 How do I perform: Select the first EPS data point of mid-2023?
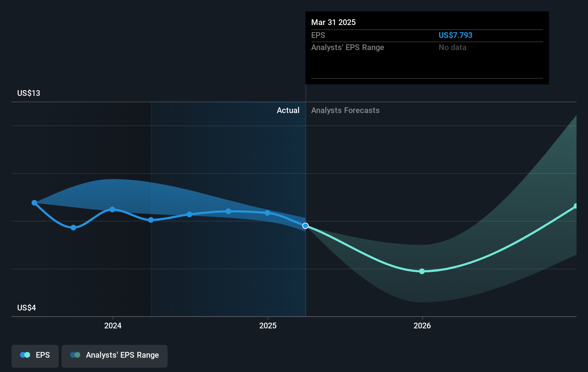(34, 203)
